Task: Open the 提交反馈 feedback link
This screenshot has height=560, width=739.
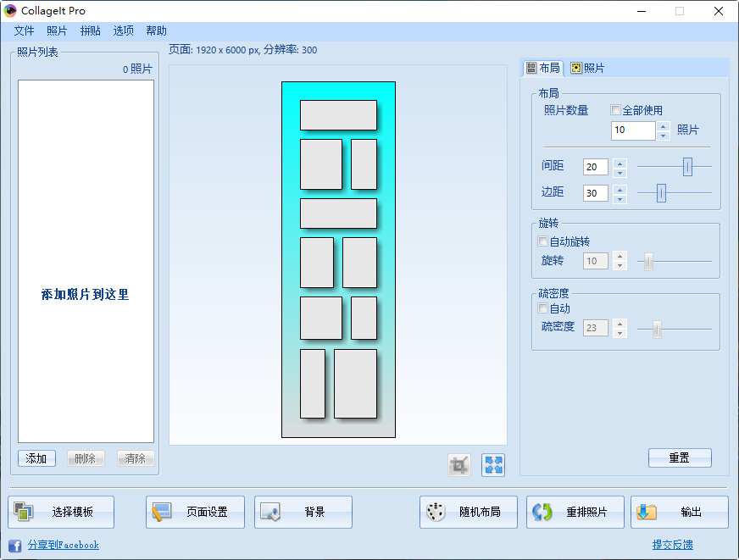Action: (673, 545)
